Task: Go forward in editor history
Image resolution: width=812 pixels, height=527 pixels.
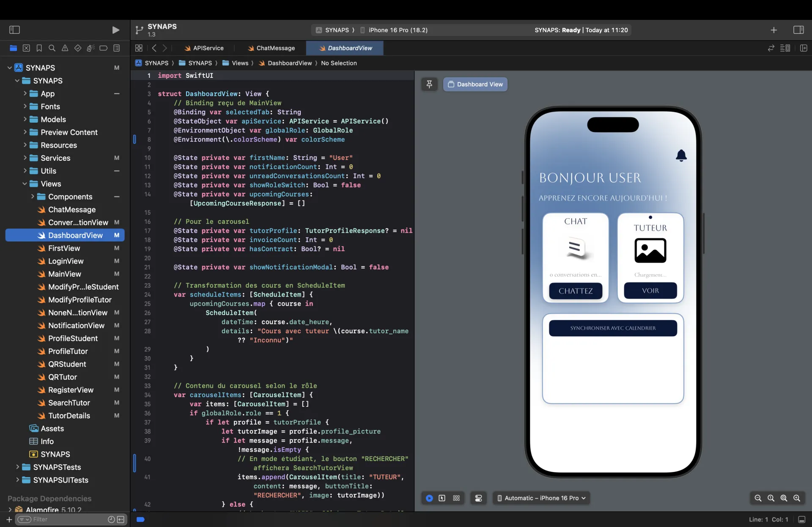Action: tap(165, 48)
